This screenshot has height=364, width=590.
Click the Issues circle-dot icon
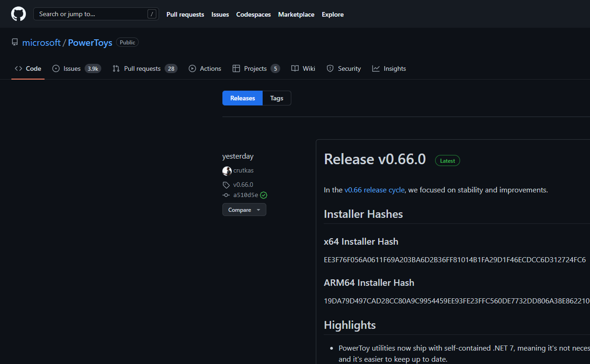pyautogui.click(x=56, y=68)
